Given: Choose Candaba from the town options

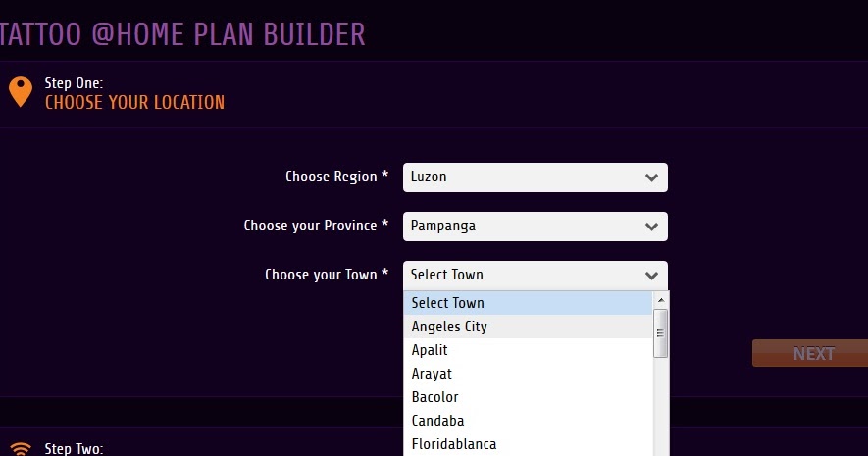Looking at the screenshot, I should 528,421.
